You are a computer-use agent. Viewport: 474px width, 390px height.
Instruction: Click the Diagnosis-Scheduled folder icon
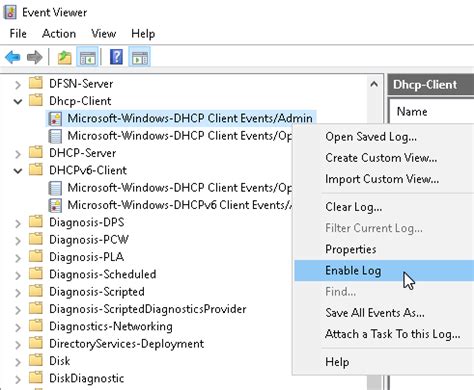(x=36, y=273)
